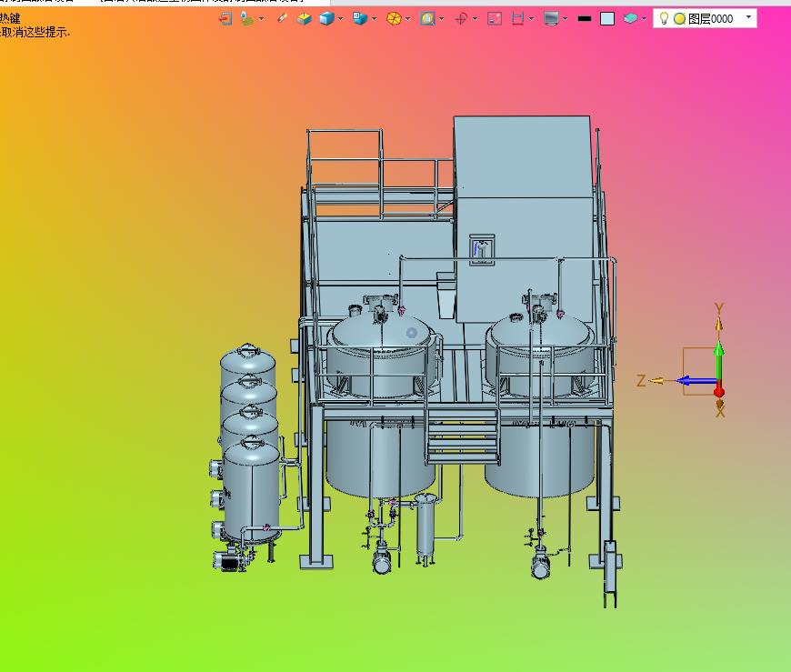Toggle the lightbulb layer visibility icon
791x672 pixels.
pos(664,18)
